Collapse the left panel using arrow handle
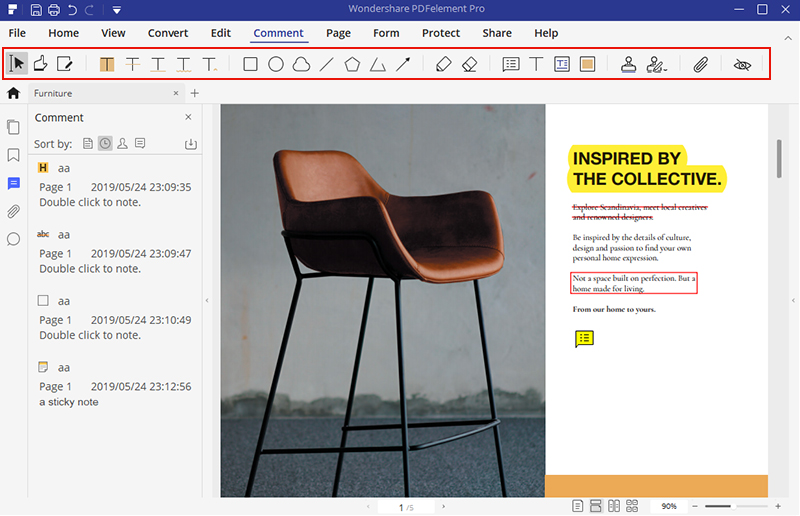 pyautogui.click(x=207, y=300)
